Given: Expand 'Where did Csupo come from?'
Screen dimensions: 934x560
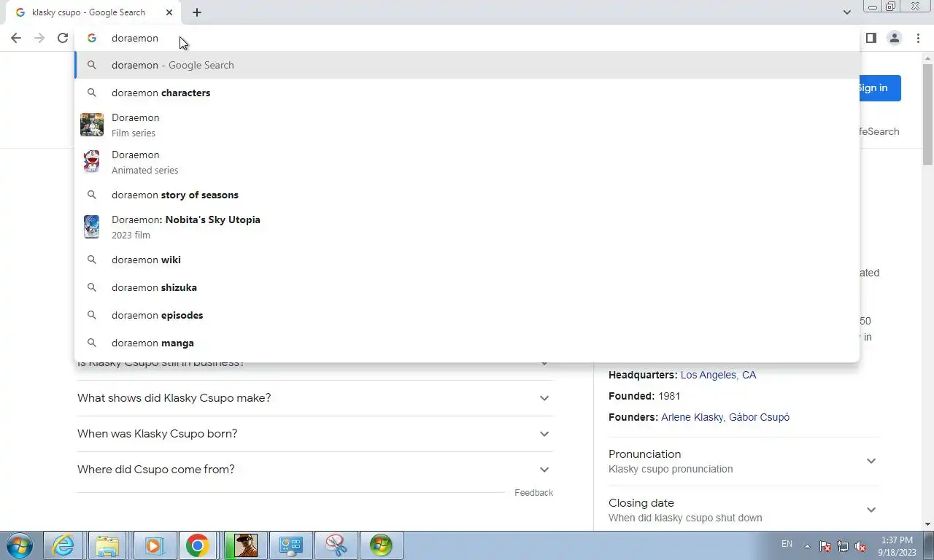Looking at the screenshot, I should coord(315,470).
